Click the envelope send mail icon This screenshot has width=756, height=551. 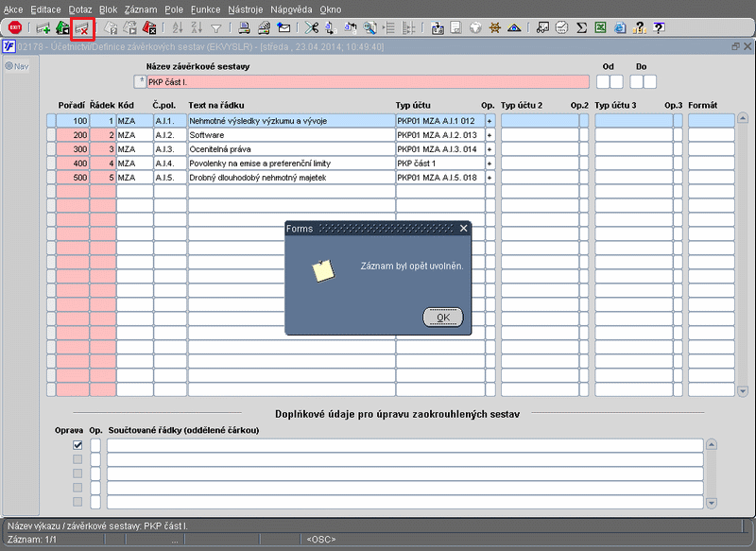click(x=283, y=28)
